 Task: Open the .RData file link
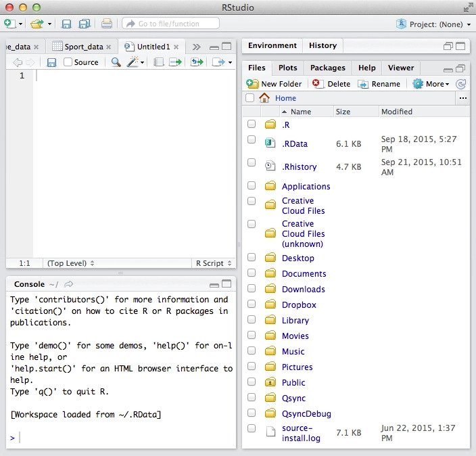pyautogui.click(x=295, y=143)
